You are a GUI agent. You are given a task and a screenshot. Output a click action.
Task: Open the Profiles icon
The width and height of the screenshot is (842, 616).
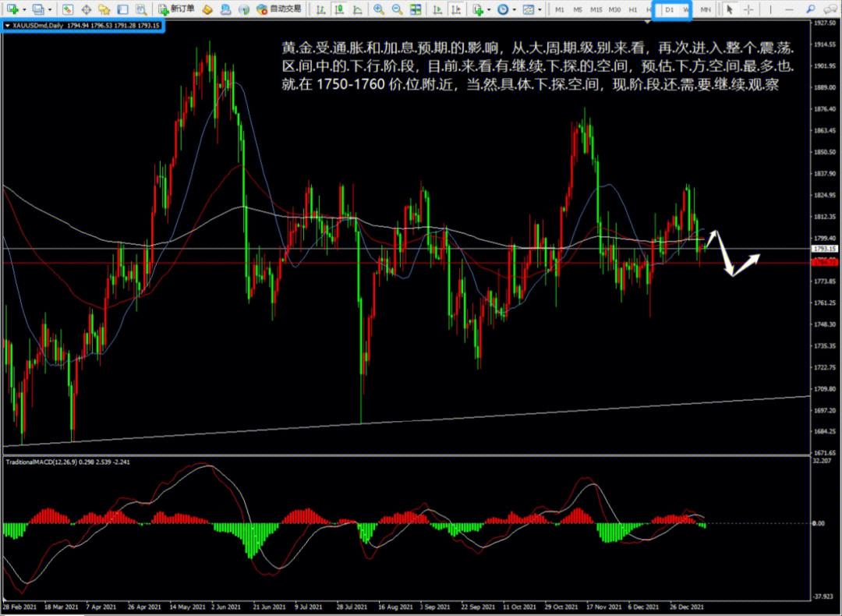click(x=38, y=9)
